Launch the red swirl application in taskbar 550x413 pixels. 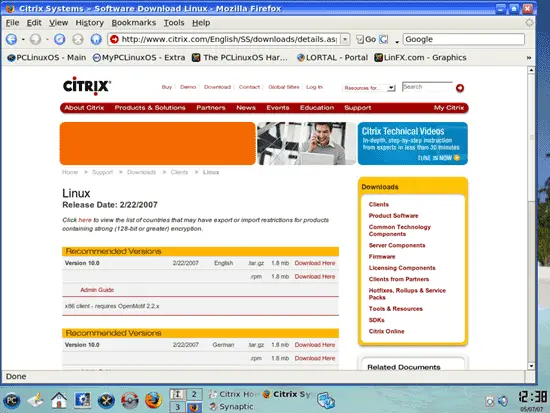tap(130, 400)
